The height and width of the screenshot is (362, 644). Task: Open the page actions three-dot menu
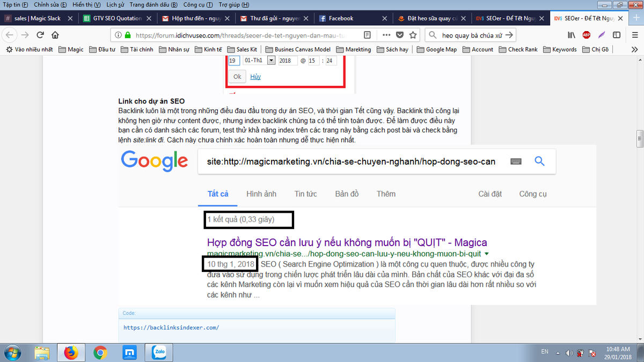pyautogui.click(x=386, y=35)
